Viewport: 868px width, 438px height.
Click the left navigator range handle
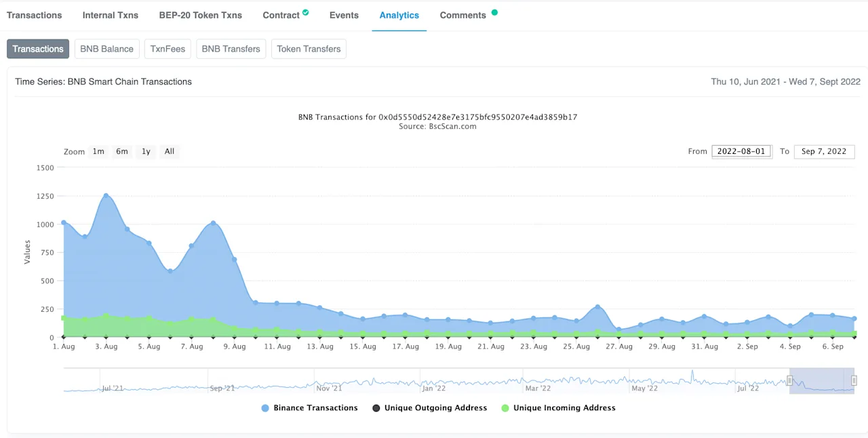point(789,380)
